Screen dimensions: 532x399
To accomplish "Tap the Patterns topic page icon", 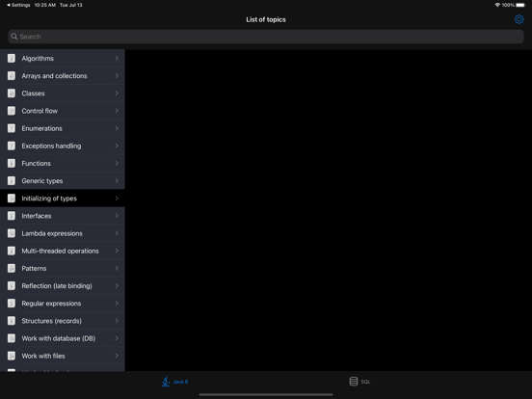I will (12, 268).
